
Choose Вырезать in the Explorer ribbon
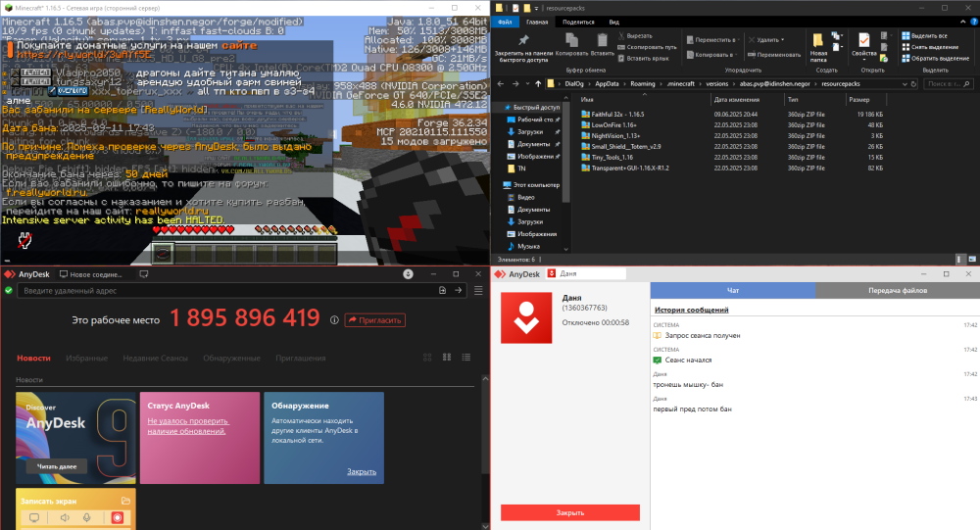point(635,35)
